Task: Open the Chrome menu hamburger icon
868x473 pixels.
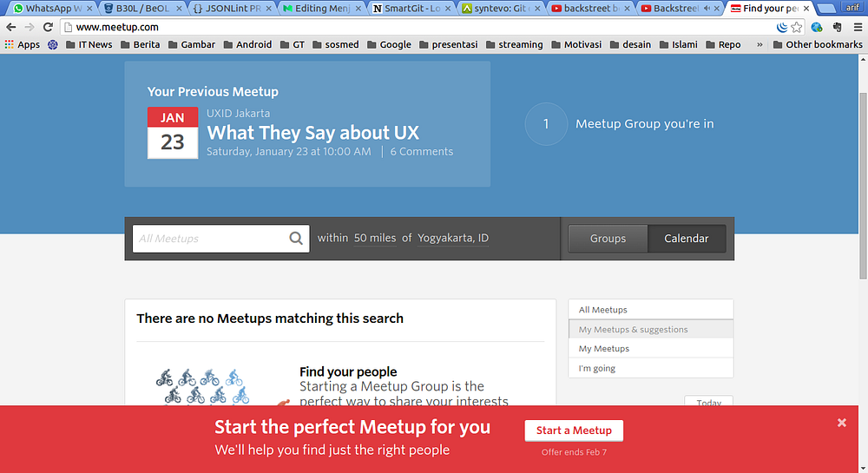Action: (858, 27)
